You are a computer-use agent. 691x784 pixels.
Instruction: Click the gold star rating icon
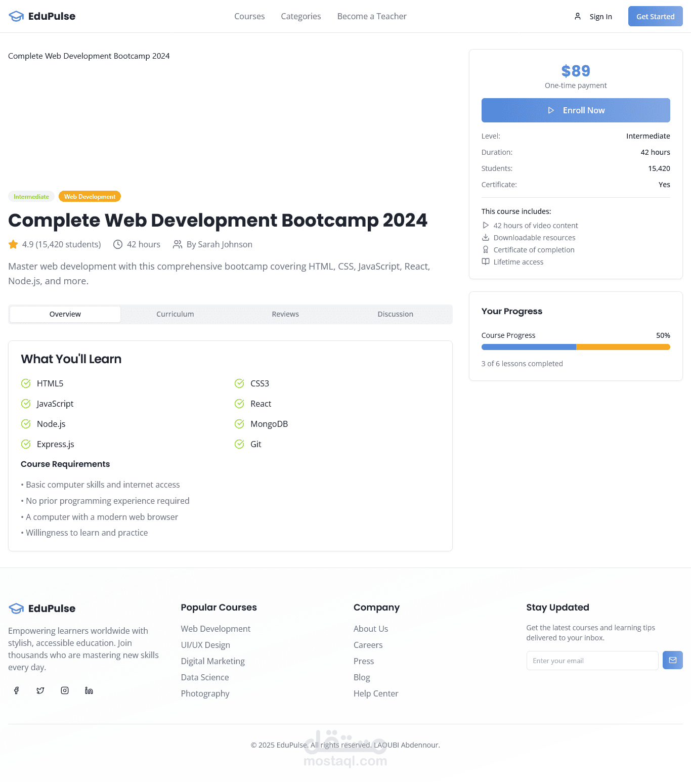coord(13,244)
